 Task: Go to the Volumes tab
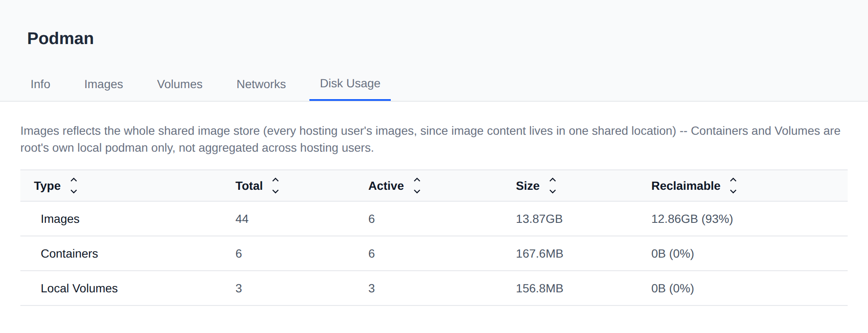point(180,84)
